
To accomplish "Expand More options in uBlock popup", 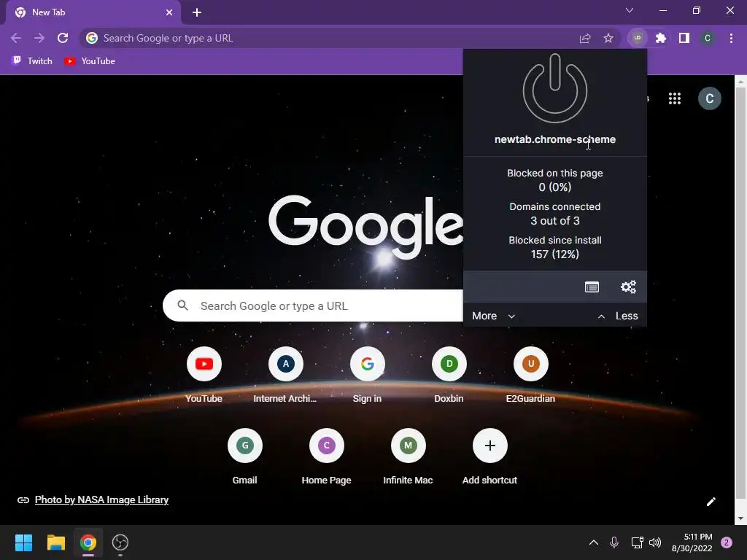I will [494, 316].
